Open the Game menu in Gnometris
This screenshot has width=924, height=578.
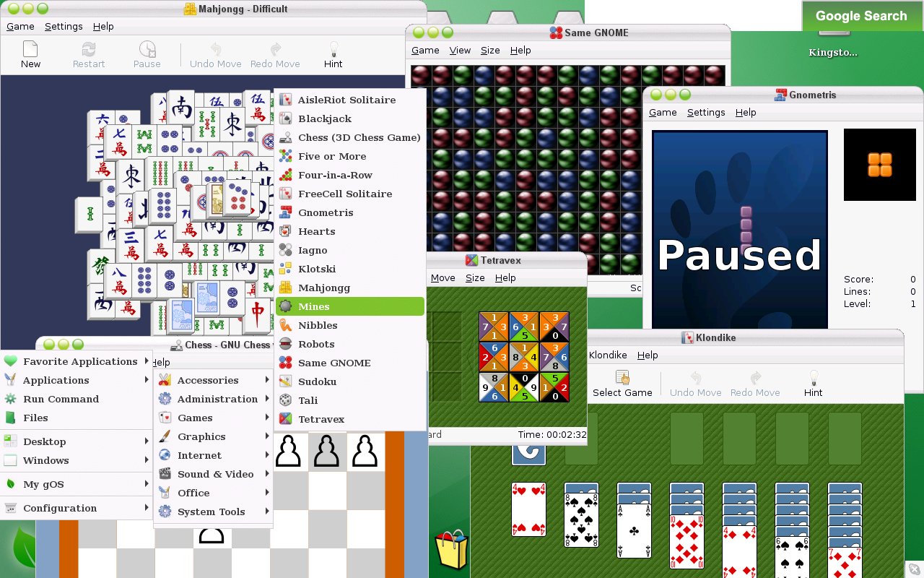click(x=663, y=112)
